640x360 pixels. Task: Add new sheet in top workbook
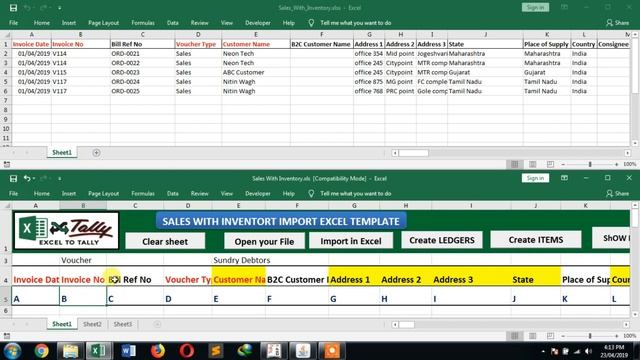96,153
